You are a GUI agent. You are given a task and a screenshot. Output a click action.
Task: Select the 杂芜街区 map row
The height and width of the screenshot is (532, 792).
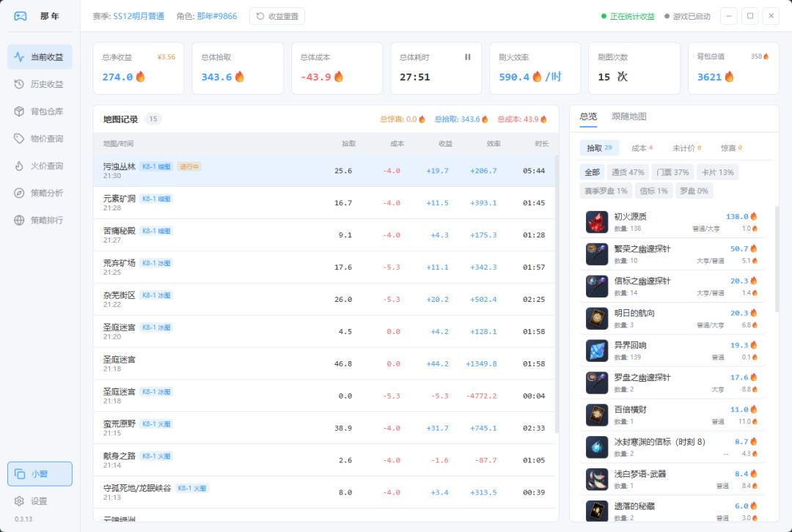[324, 300]
